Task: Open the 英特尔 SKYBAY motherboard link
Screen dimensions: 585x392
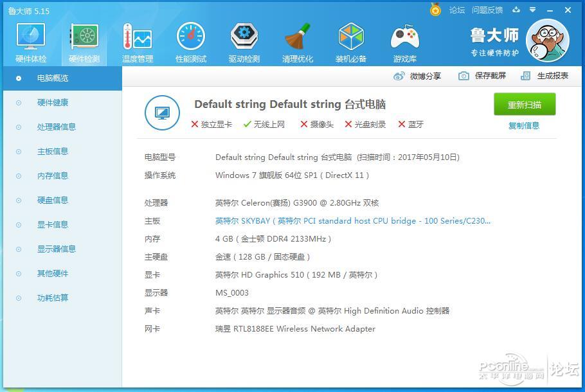Action: tap(352, 221)
